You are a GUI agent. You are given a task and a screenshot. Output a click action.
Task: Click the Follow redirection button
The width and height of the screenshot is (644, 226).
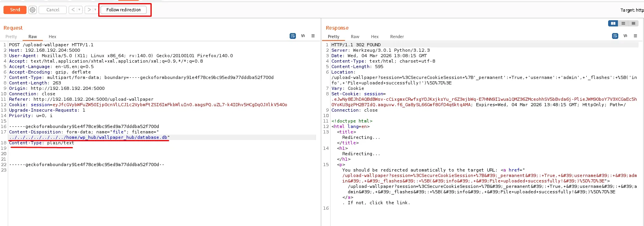tap(124, 10)
